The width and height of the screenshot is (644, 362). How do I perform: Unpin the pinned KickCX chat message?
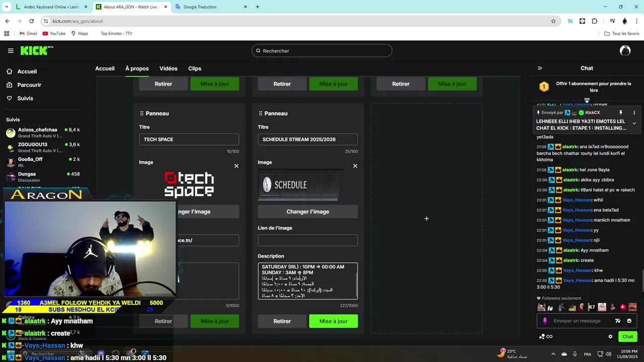pyautogui.click(x=621, y=113)
